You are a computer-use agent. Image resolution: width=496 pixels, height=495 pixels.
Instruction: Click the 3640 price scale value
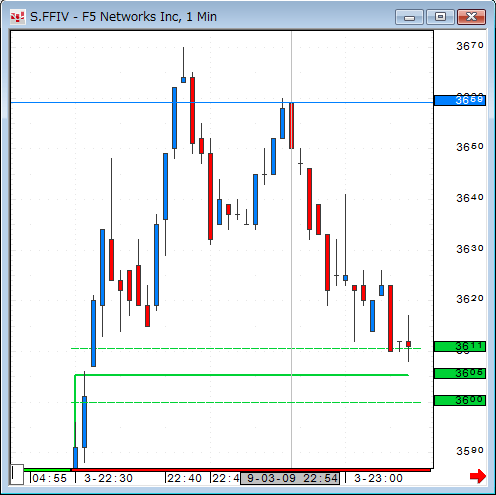470,198
